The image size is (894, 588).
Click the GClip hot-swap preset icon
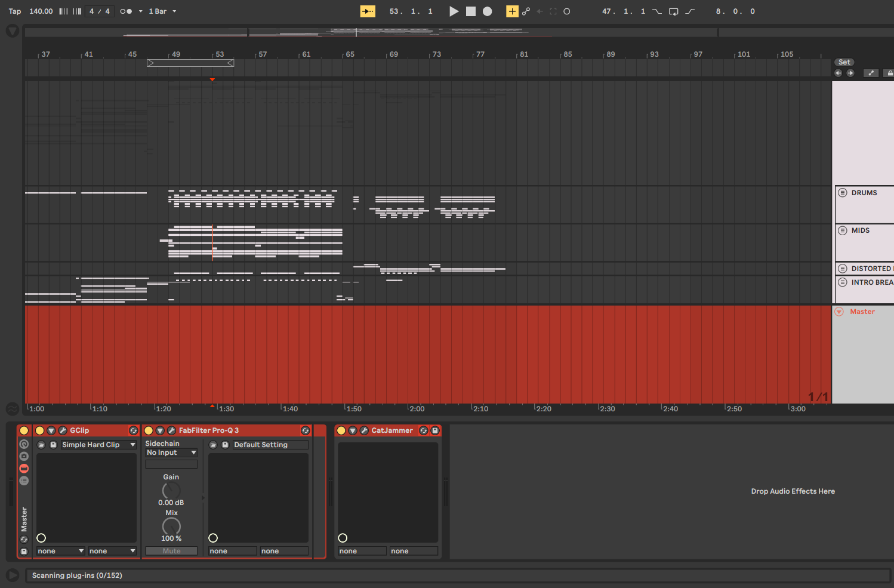coord(133,430)
